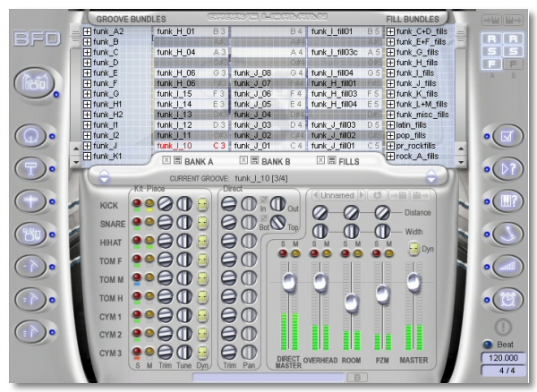Expand the pop_fills bundle
Viewport: 537px width, 392px height.
click(x=390, y=135)
